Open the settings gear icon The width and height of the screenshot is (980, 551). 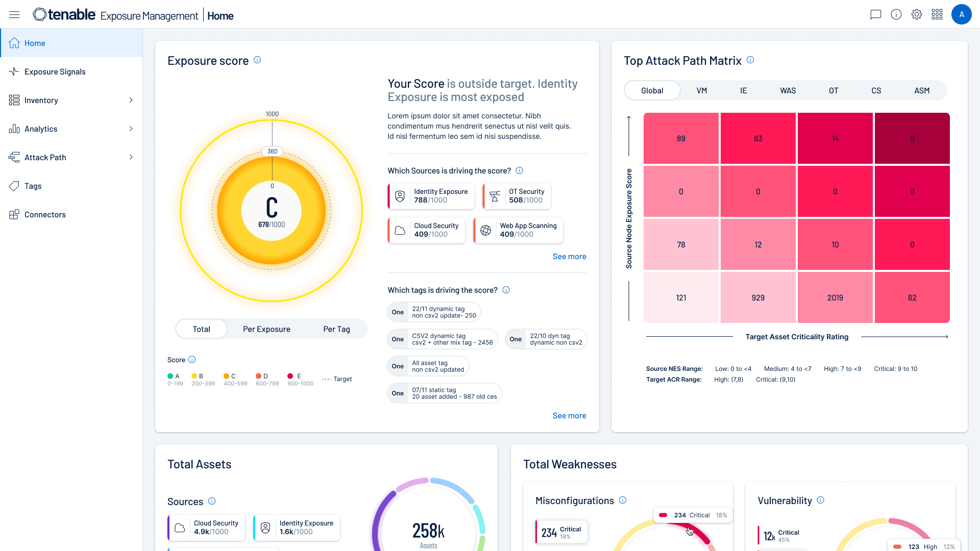pos(917,15)
